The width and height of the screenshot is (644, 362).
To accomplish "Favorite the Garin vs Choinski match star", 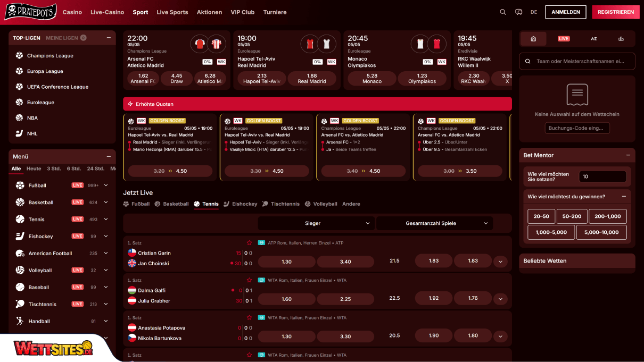I will coord(249,243).
